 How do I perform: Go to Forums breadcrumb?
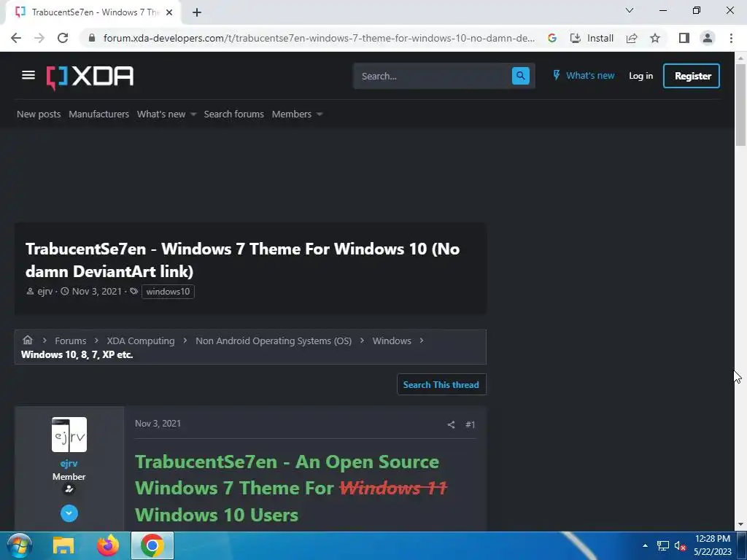(71, 341)
